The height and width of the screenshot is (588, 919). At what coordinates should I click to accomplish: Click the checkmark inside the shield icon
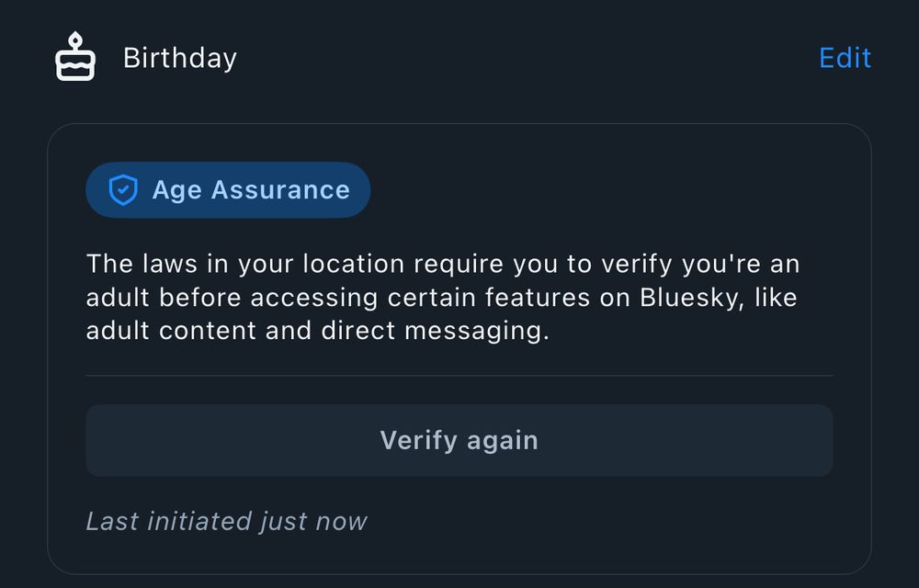point(123,189)
